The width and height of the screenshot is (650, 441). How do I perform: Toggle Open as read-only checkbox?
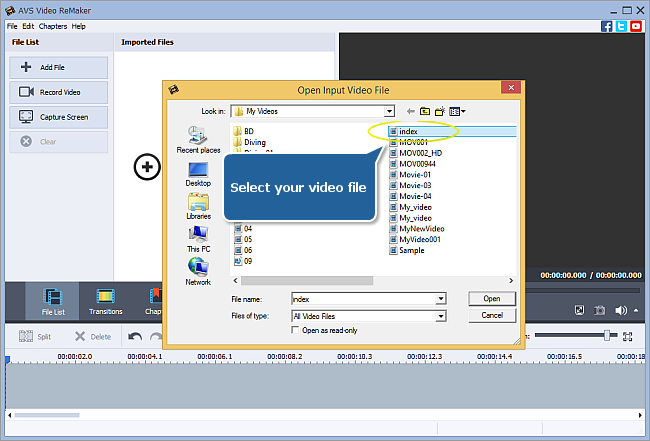pos(296,330)
